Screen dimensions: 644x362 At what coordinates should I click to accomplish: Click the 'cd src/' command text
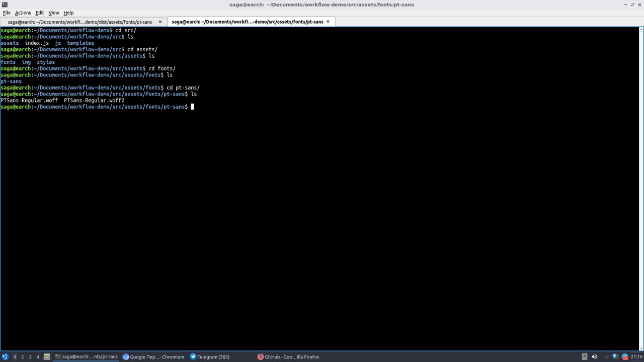click(x=126, y=31)
